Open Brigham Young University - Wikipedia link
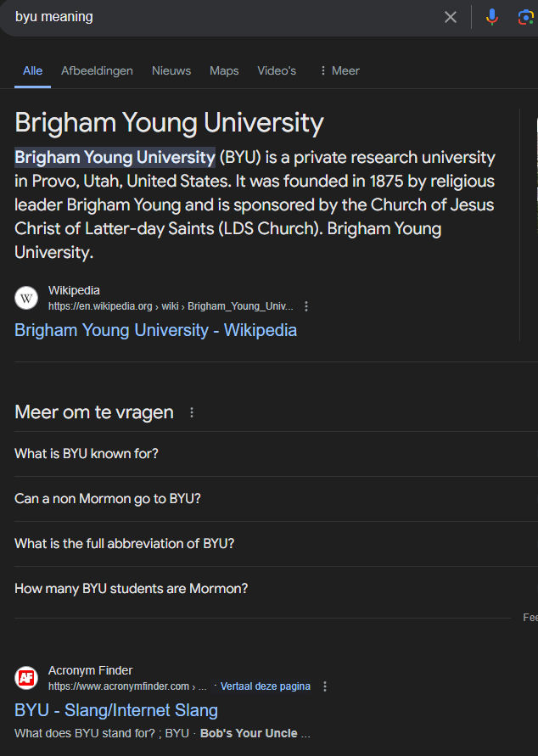538x756 pixels. click(155, 330)
